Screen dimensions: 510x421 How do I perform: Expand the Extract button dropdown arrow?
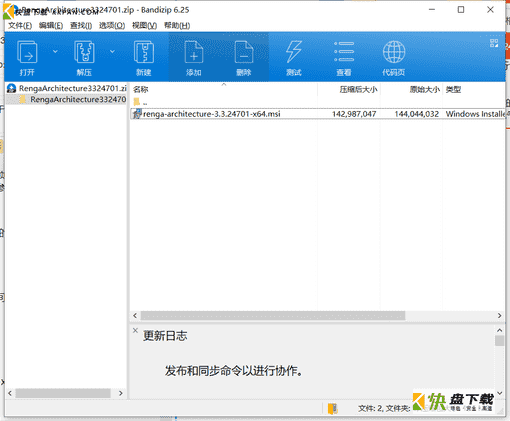(112, 52)
